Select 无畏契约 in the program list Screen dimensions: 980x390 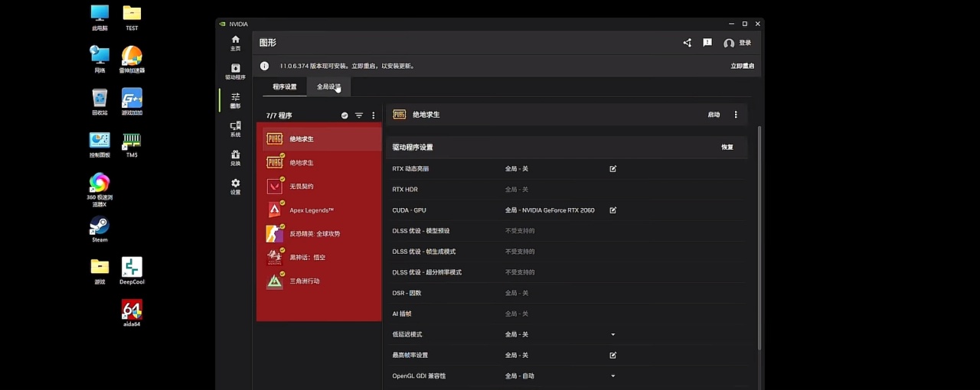coord(318,186)
